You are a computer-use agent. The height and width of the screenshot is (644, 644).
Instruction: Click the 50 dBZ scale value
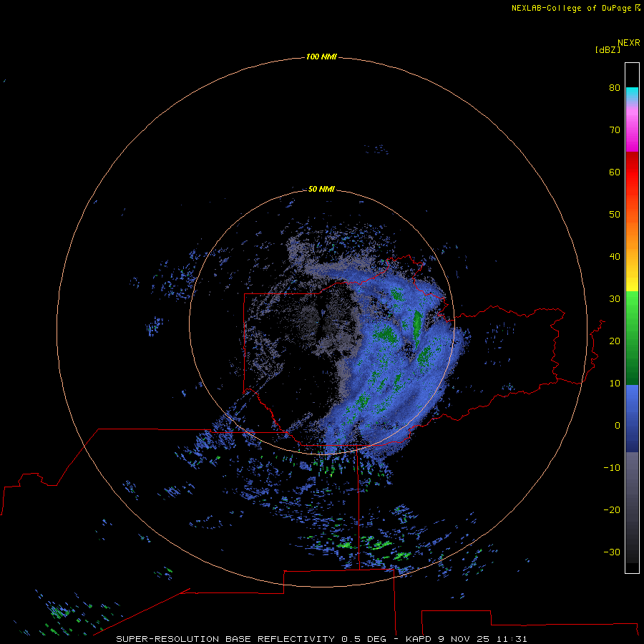pos(615,215)
